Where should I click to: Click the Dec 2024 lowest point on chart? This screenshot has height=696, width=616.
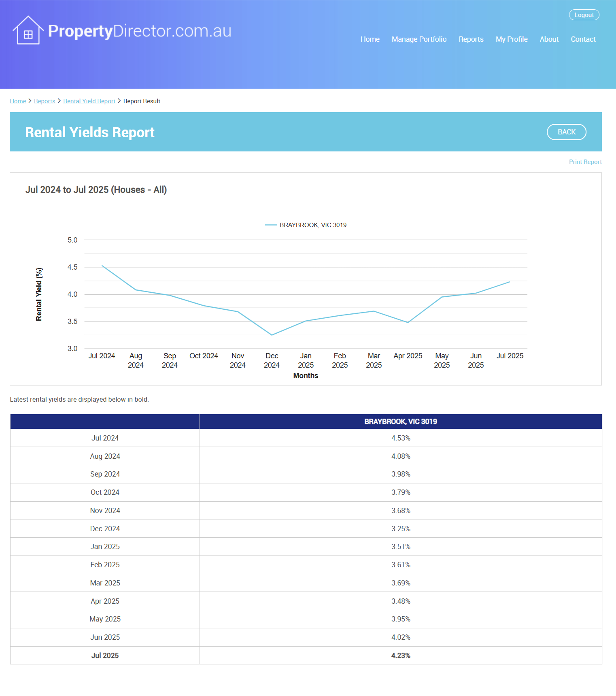point(272,335)
